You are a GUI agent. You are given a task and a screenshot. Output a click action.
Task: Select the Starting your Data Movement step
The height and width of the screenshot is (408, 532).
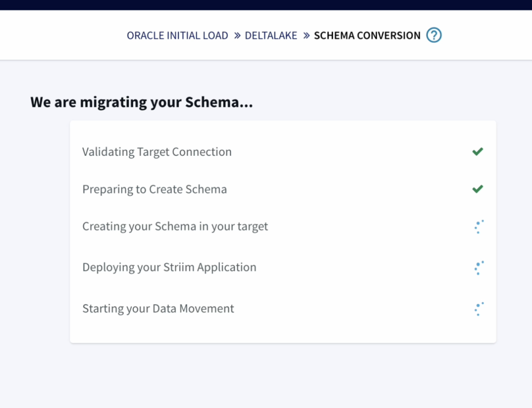tap(158, 309)
